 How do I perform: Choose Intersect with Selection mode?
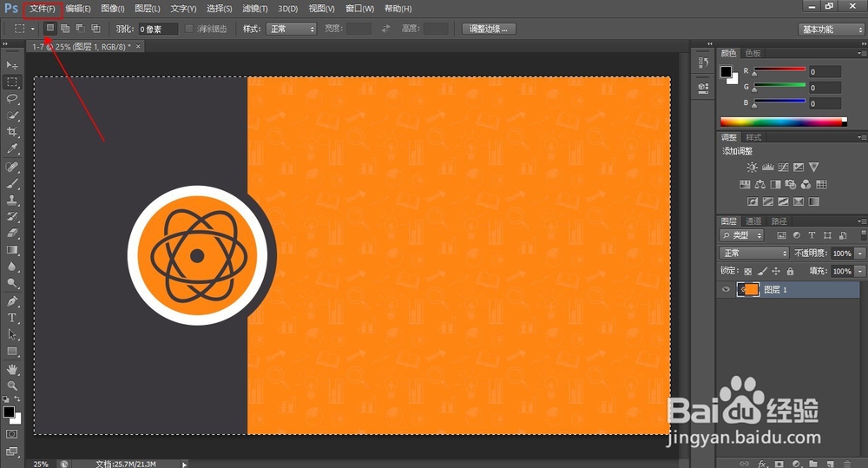[x=95, y=29]
